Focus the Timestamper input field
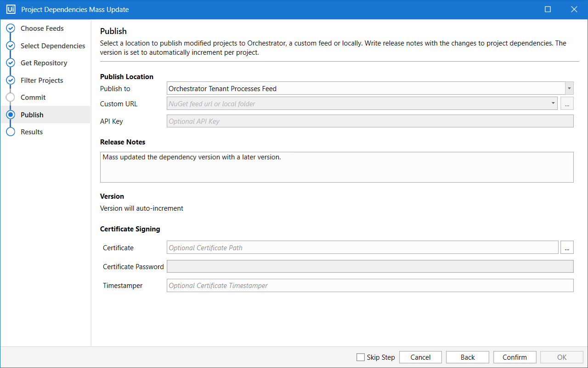Viewport: 588px width, 368px height. [x=370, y=286]
